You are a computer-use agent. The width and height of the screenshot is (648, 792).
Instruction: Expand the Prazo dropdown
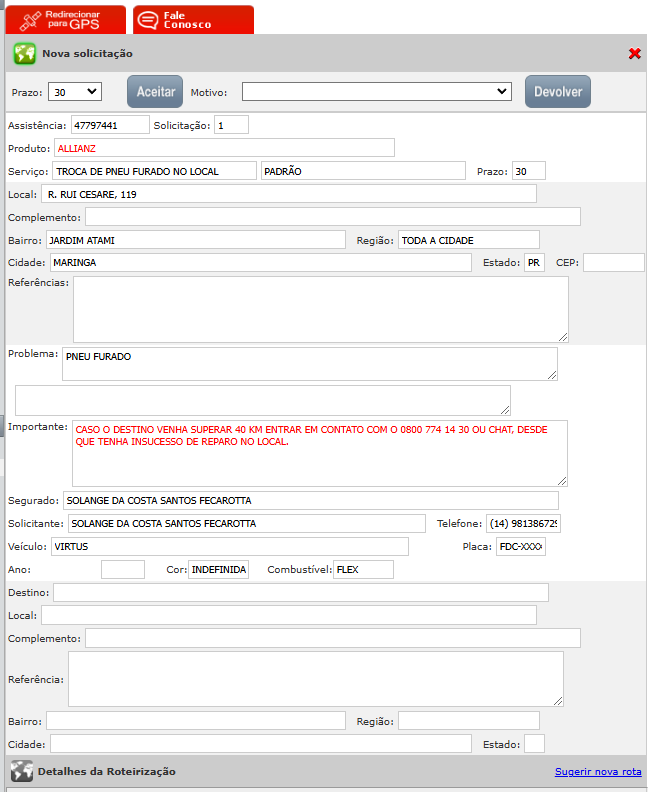click(75, 92)
